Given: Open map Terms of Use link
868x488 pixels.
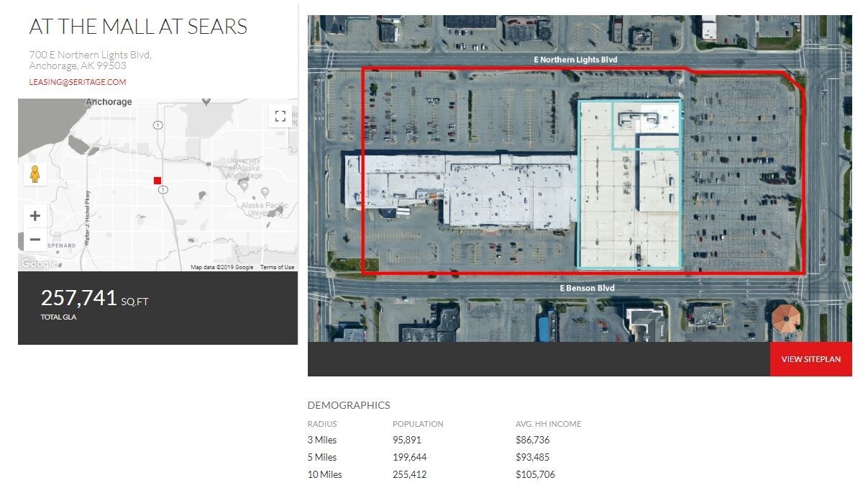Looking at the screenshot, I should point(277,267).
